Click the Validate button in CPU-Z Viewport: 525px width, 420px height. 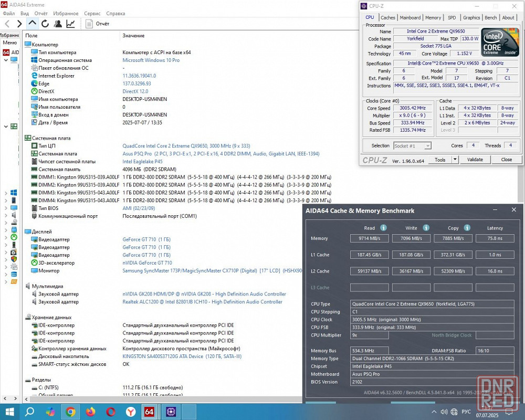[x=475, y=160]
